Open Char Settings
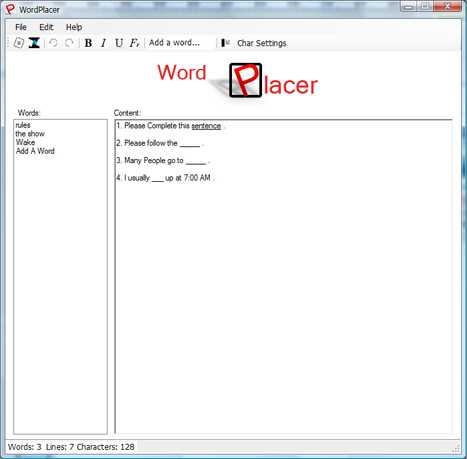Screen dimensions: 467x459 262,43
